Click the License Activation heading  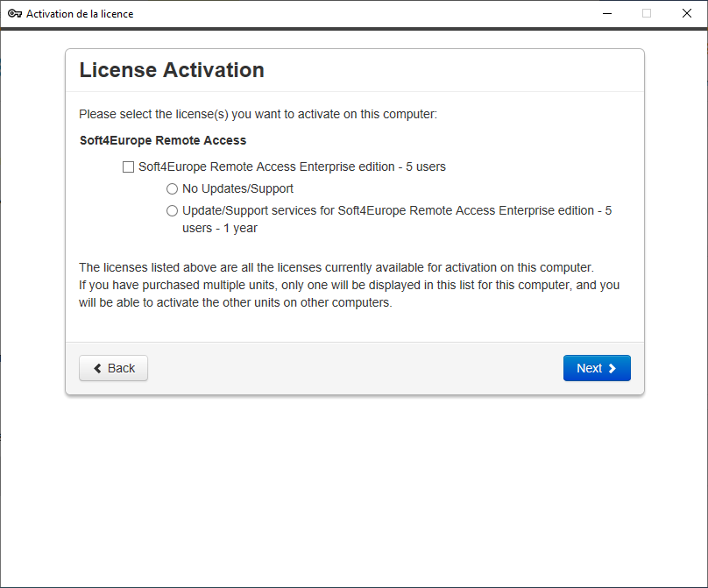click(172, 70)
